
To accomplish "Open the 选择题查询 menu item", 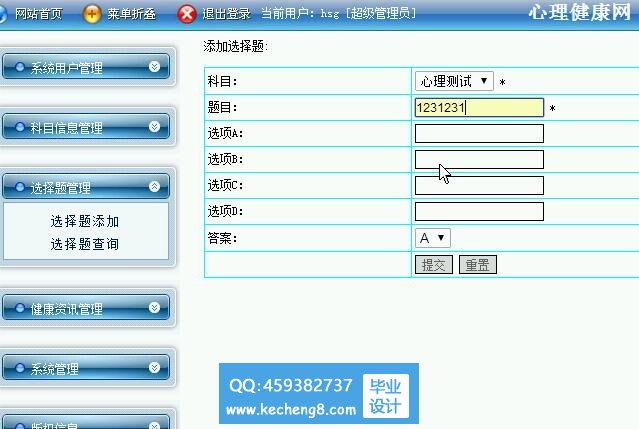I will point(85,244).
